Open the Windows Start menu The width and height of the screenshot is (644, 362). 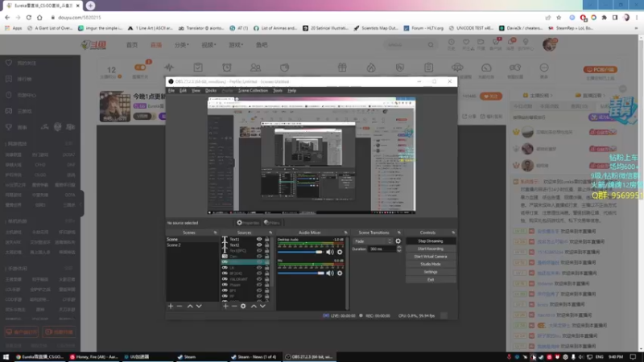coord(6,357)
